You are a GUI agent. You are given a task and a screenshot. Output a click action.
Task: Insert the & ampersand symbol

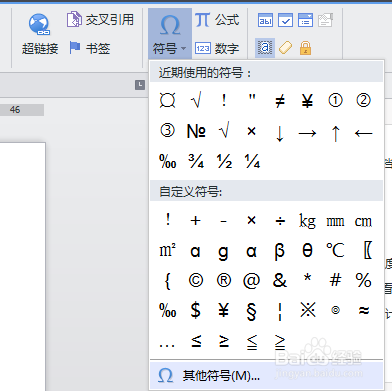(280, 280)
